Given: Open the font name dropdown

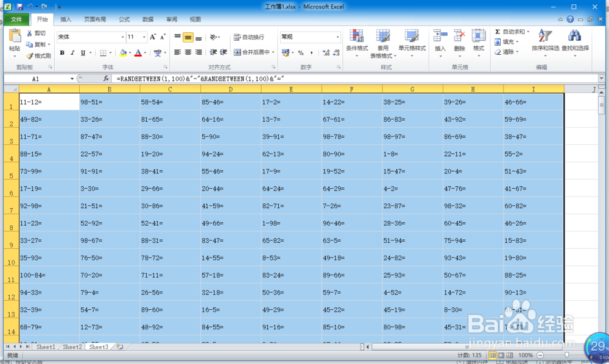Looking at the screenshot, I should tap(122, 37).
